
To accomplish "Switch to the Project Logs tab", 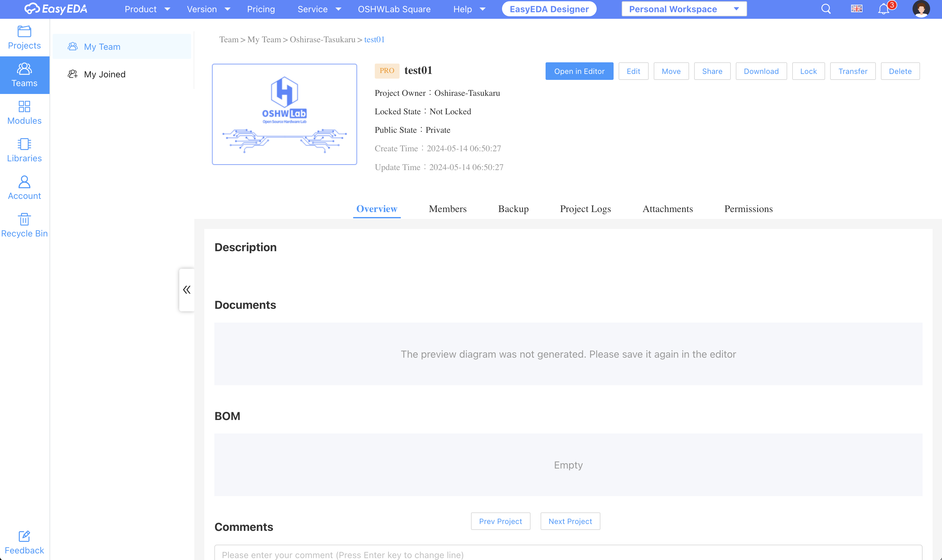I will [x=585, y=209].
